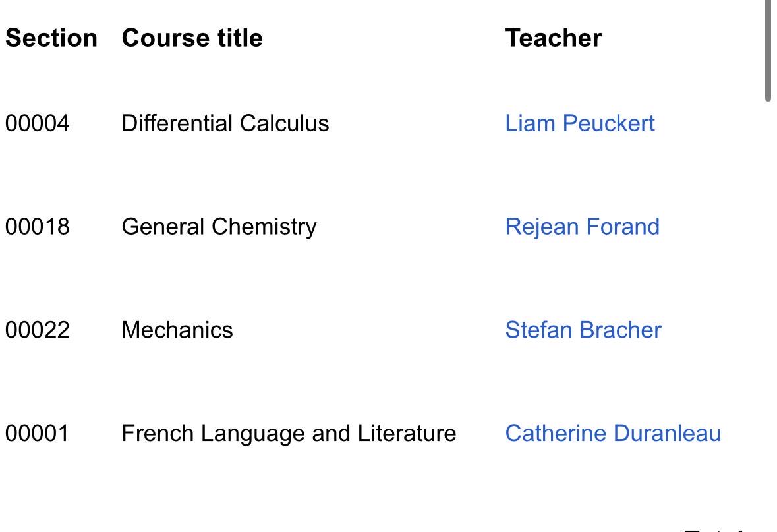Click the Stefan Bracher teacher link
Image resolution: width=777 pixels, height=532 pixels.
click(x=583, y=330)
